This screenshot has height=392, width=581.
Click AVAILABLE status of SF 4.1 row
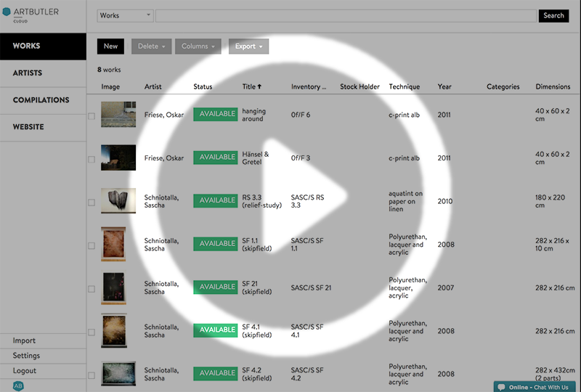tap(215, 330)
